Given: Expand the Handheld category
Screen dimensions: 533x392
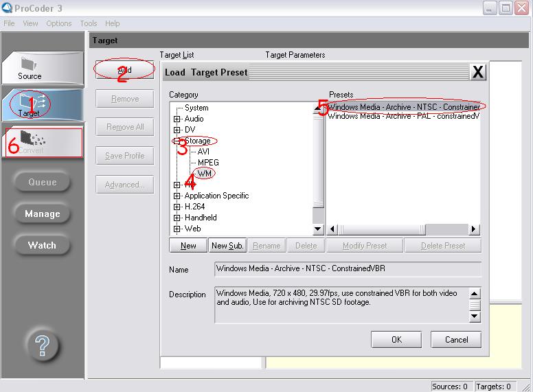Looking at the screenshot, I should (x=177, y=218).
